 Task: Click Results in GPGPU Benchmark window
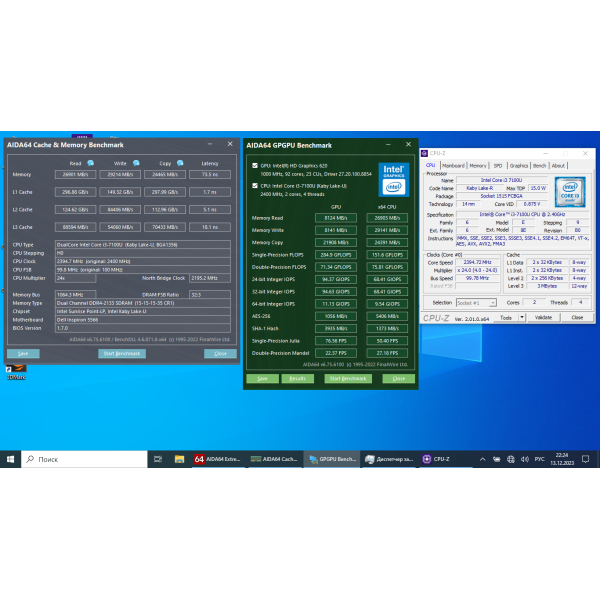click(297, 378)
